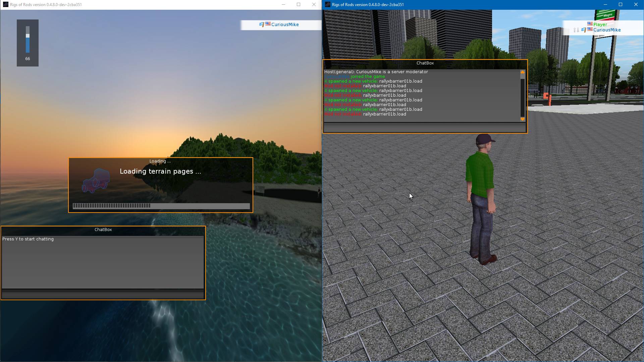The width and height of the screenshot is (644, 362).
Task: Click the blue moderator flag icon in left window
Action: coord(262,25)
